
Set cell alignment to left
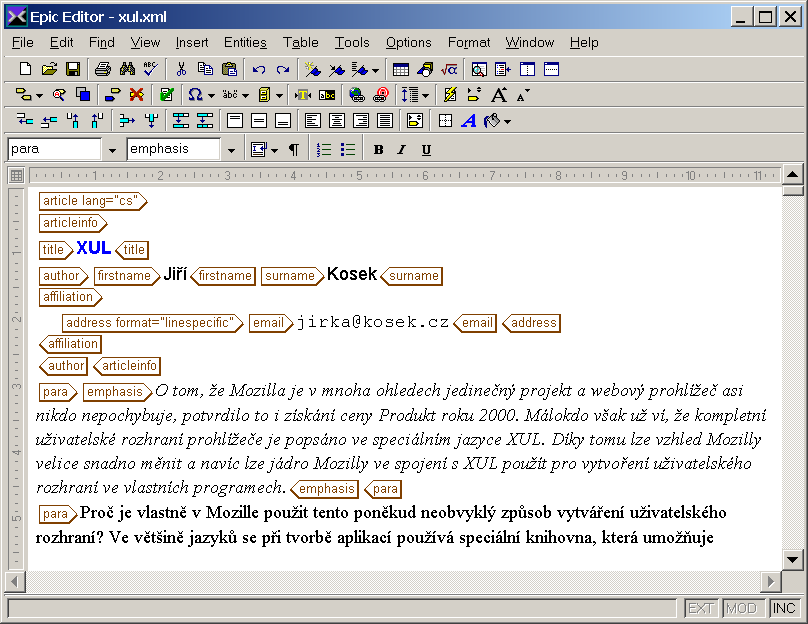312,121
